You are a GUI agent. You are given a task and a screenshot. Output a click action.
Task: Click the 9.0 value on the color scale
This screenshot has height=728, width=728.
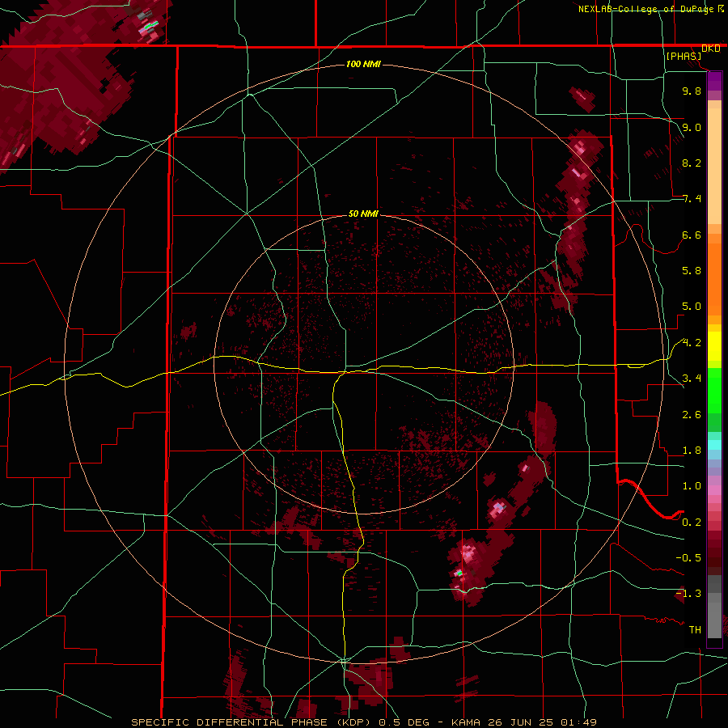point(692,127)
